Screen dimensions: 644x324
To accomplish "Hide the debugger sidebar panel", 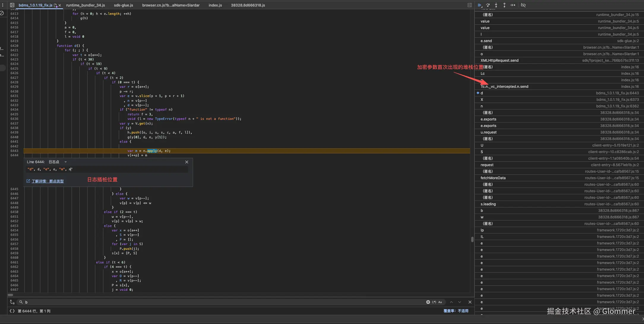I will pos(469,5).
